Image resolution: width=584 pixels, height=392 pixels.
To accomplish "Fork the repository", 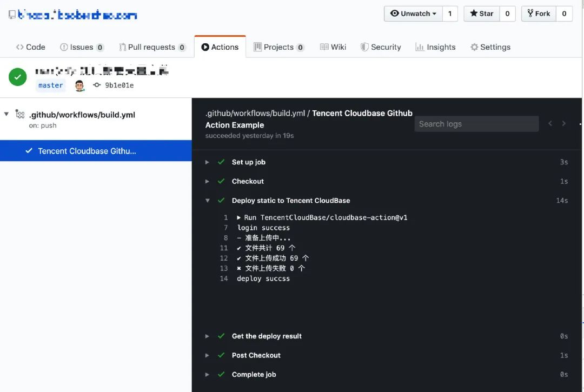I will [539, 14].
